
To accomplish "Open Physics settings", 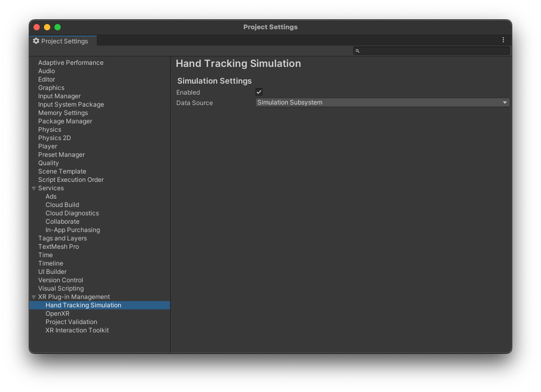I will [50, 130].
